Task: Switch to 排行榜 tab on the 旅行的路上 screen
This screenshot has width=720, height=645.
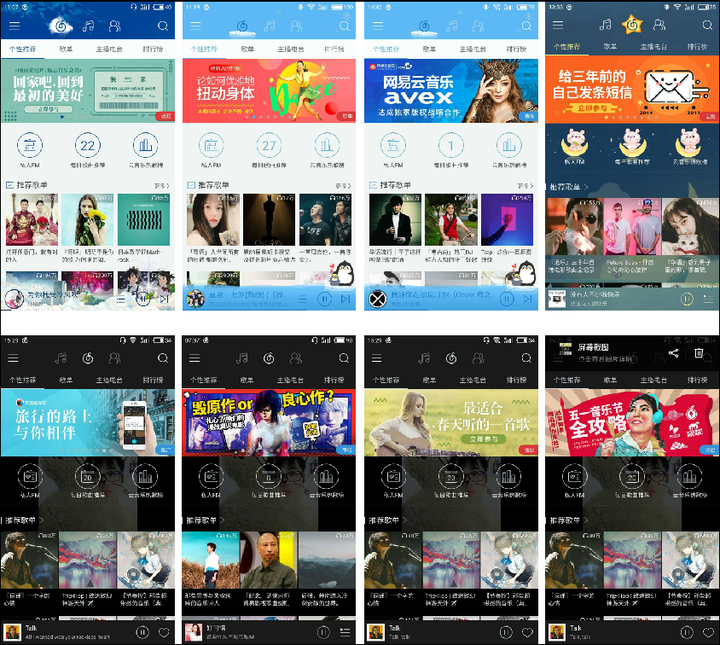Action: [153, 380]
